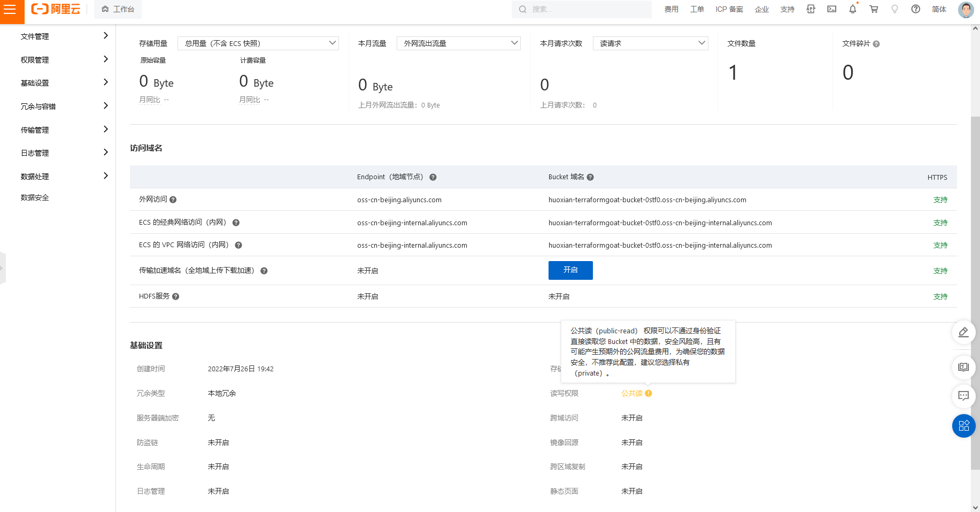The image size is (980, 512).
Task: Click help icon next to 文件碎片
Action: coord(876,44)
